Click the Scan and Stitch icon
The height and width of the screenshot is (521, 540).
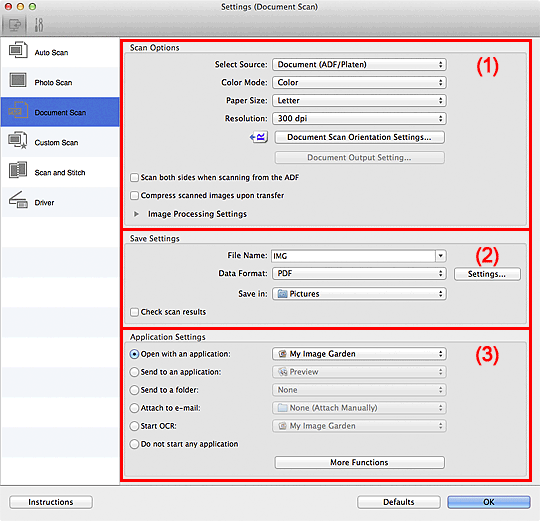(x=18, y=170)
